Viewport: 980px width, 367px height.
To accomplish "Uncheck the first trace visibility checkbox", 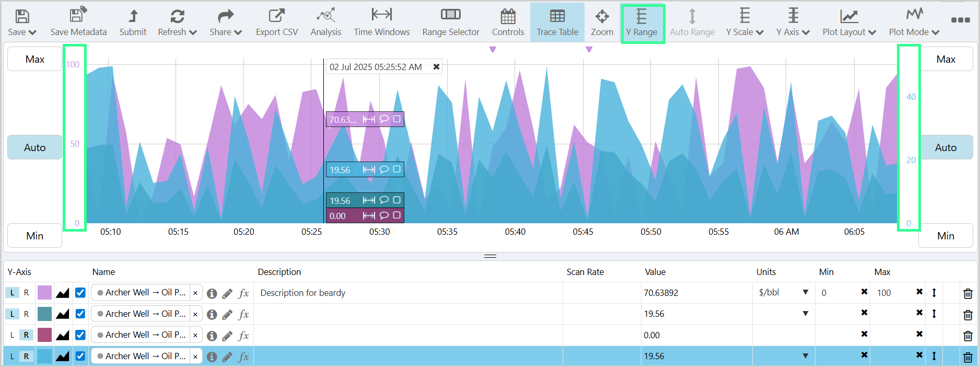I will point(80,293).
